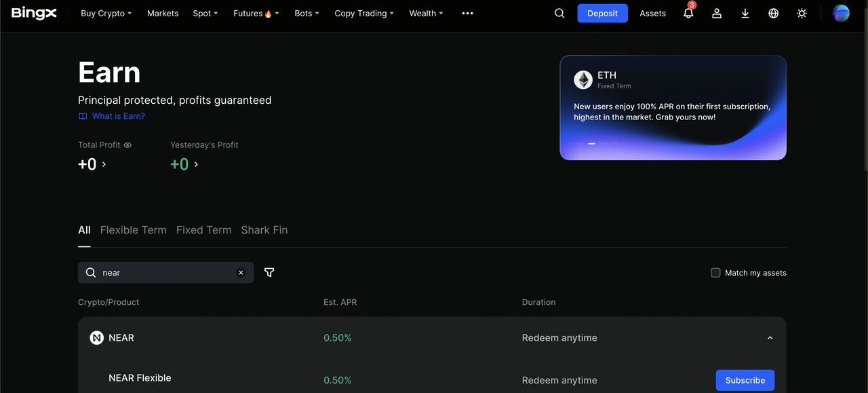Toggle the light/dark theme sun icon
868x393 pixels.
tap(802, 14)
